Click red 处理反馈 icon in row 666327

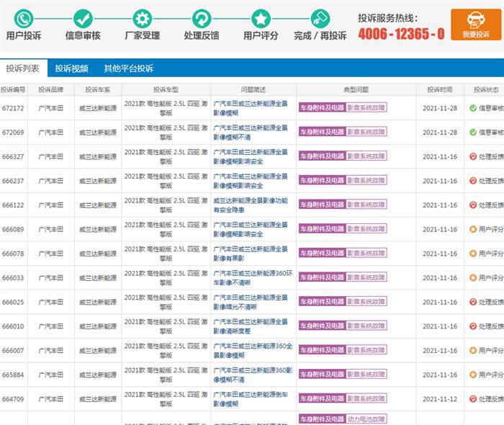pyautogui.click(x=473, y=156)
